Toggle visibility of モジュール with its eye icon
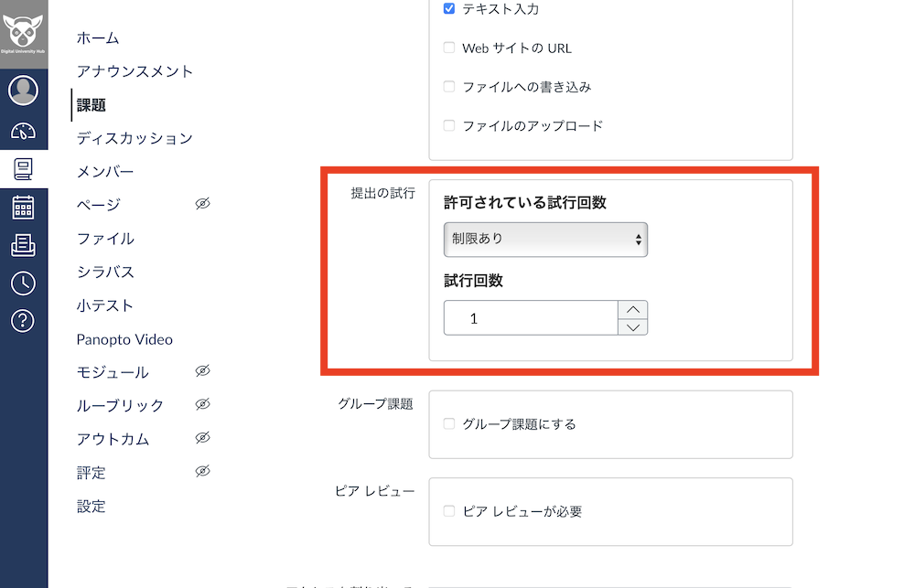 [202, 372]
